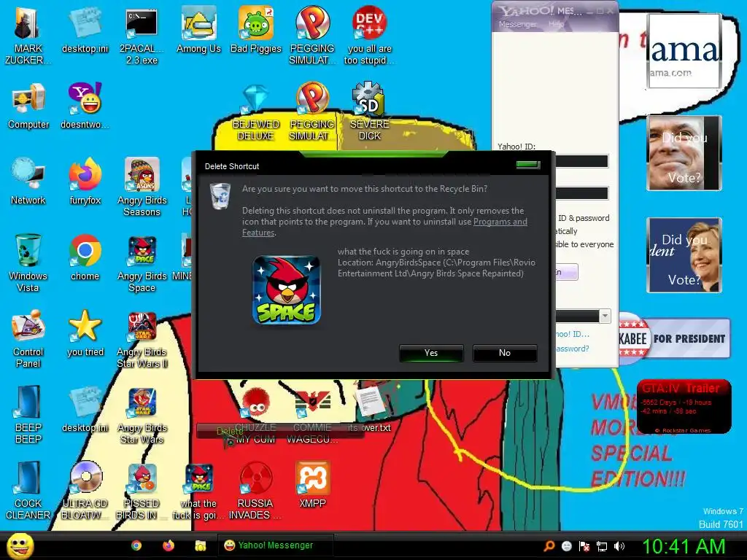Open the smiley Start button
747x560 pixels.
(20, 545)
